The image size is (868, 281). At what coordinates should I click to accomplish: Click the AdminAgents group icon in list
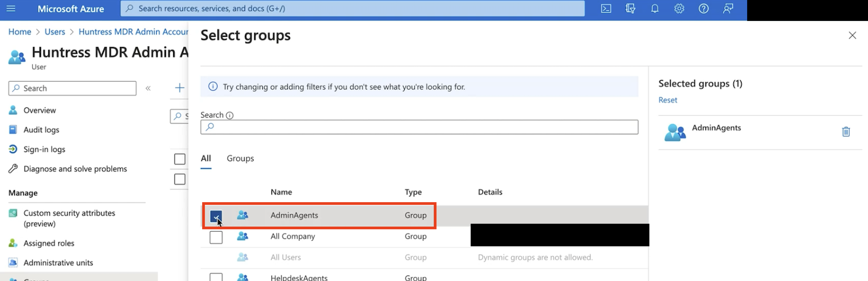(x=242, y=215)
